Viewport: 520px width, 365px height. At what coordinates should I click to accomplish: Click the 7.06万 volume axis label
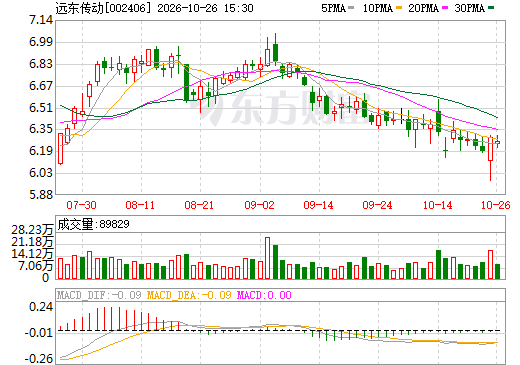36,266
